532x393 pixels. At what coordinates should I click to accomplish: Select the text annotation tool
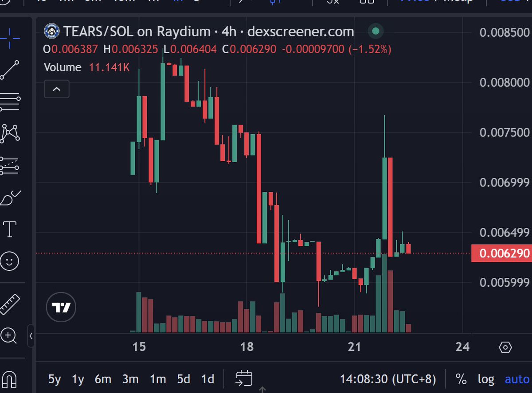9,230
